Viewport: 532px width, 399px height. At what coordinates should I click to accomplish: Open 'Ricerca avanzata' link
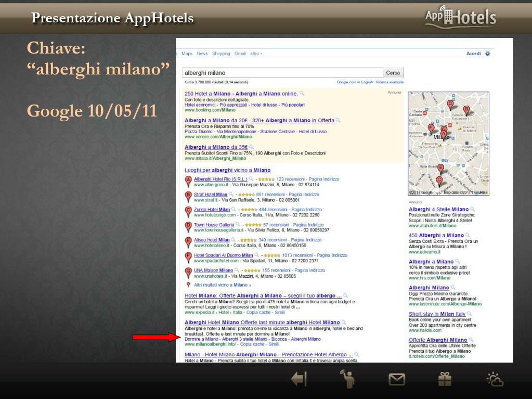[390, 82]
